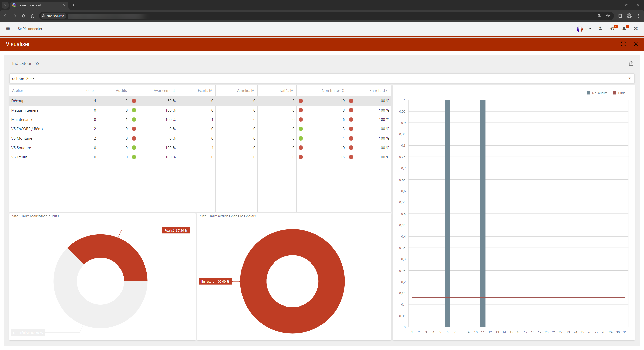The height and width of the screenshot is (350, 644).
Task: Click Se Déconnecter link
Action: [30, 29]
